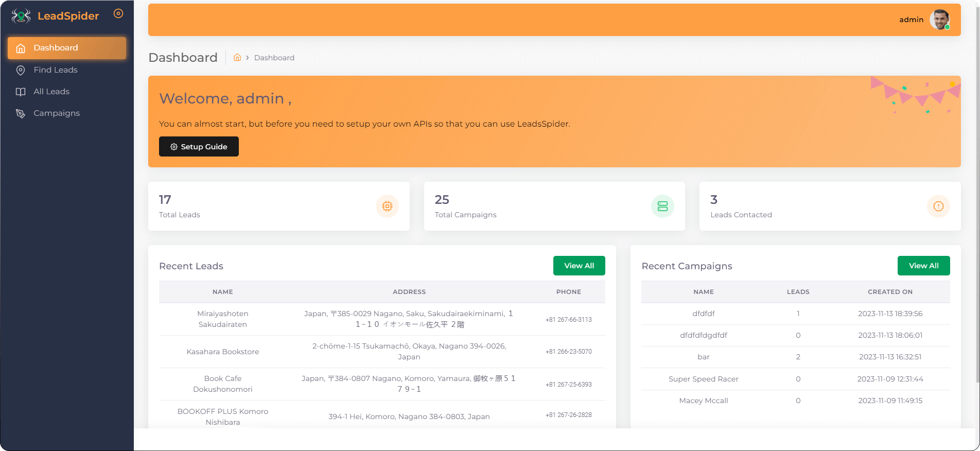Click the Dashboard home icon in sidebar
This screenshot has width=980, height=451.
pyautogui.click(x=21, y=48)
